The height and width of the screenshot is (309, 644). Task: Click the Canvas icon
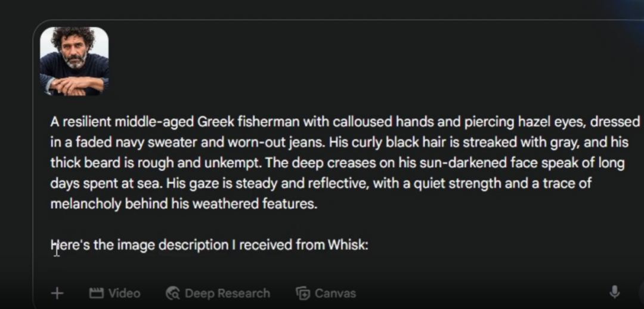coord(303,293)
